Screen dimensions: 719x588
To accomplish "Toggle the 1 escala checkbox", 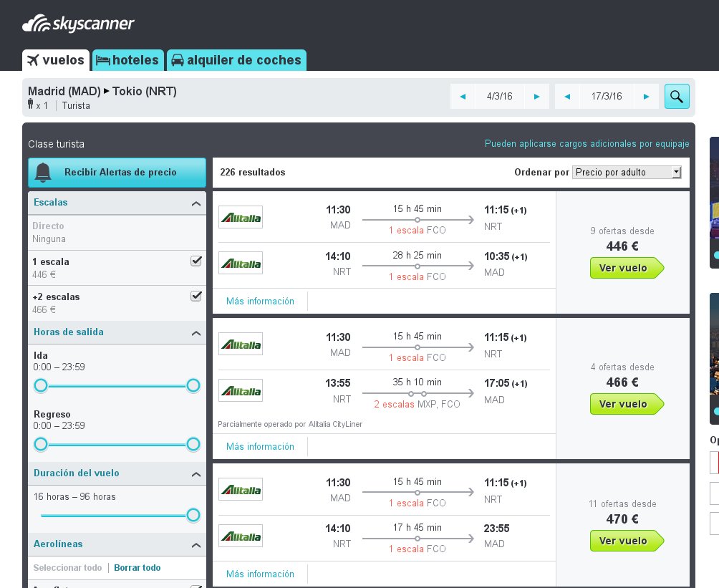I will 196,261.
